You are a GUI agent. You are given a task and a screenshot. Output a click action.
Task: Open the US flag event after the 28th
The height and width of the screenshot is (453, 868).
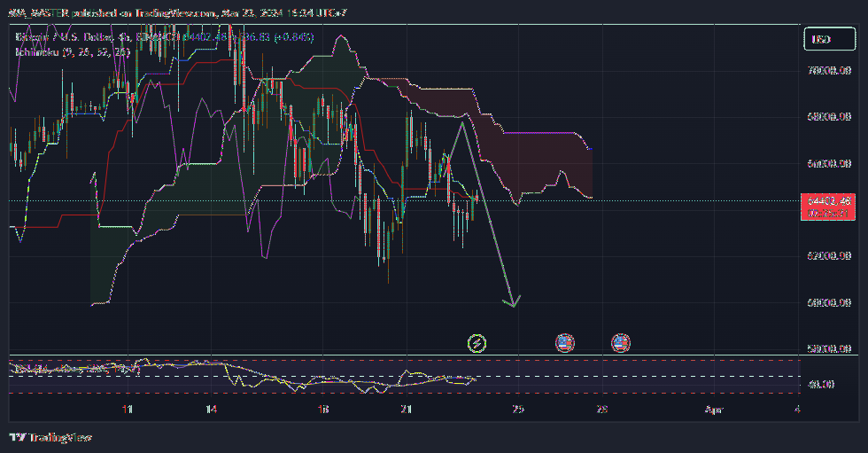(621, 343)
